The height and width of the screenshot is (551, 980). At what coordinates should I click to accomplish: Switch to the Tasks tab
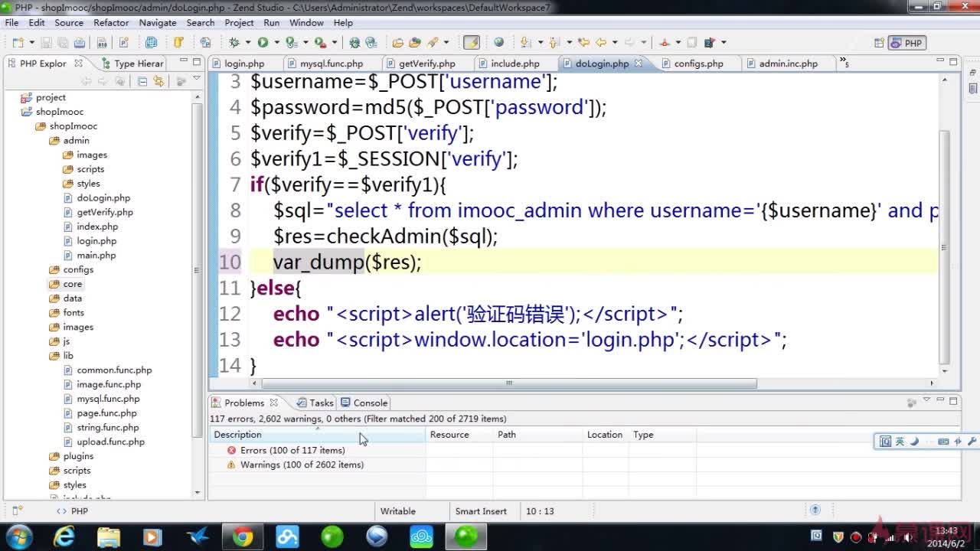315,403
